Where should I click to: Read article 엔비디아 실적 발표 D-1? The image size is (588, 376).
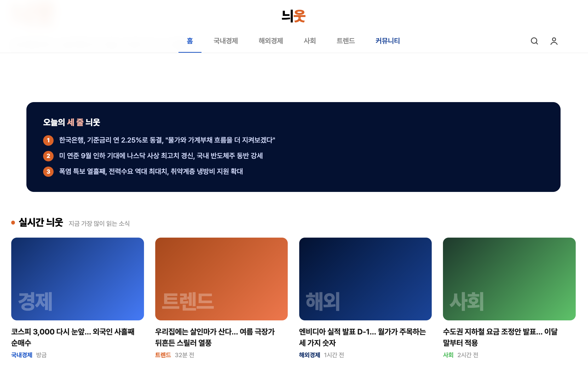pyautogui.click(x=362, y=337)
